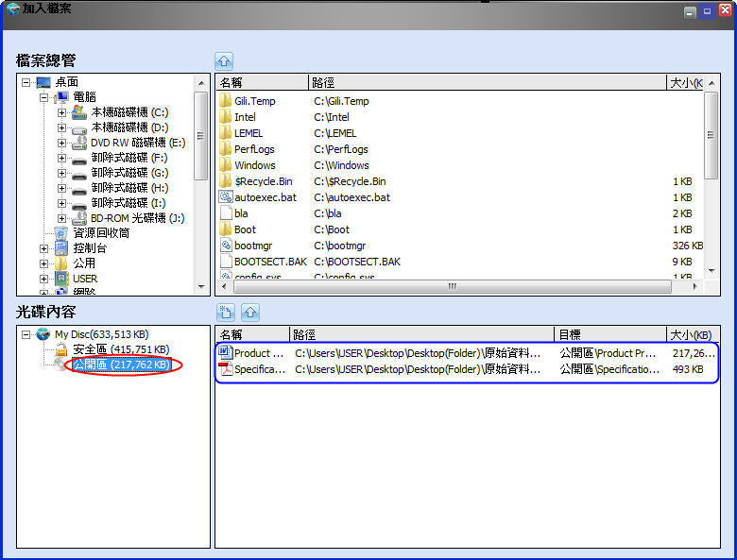Sort disc content by 目標 column header
Image resolution: width=737 pixels, height=560 pixels.
coord(609,334)
